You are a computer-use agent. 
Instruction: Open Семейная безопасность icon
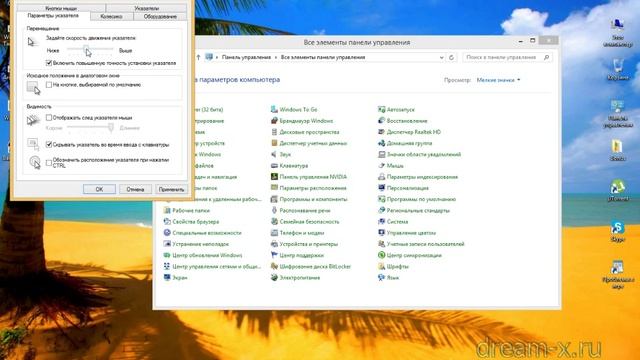pos(274,222)
